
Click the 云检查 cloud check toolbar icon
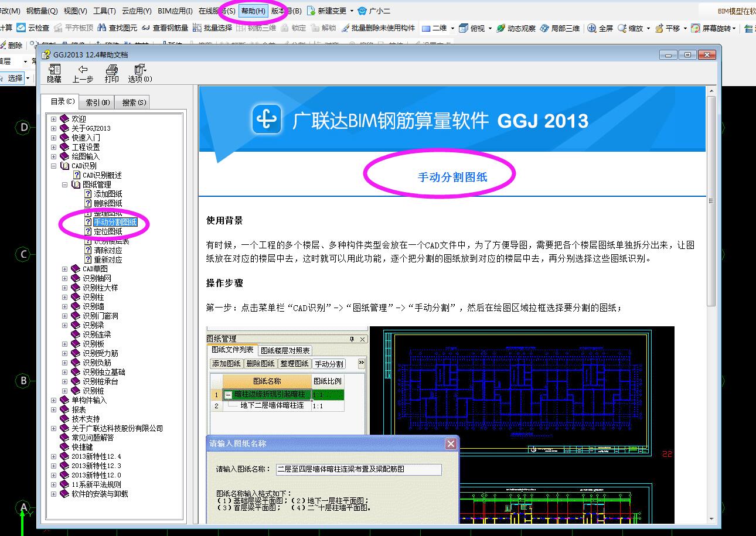tap(21, 28)
